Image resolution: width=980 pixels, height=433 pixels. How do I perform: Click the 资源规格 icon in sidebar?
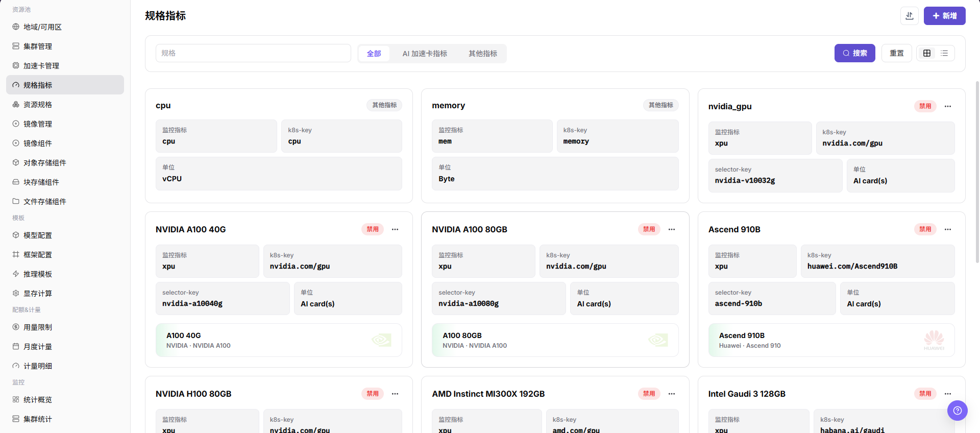[x=16, y=105]
